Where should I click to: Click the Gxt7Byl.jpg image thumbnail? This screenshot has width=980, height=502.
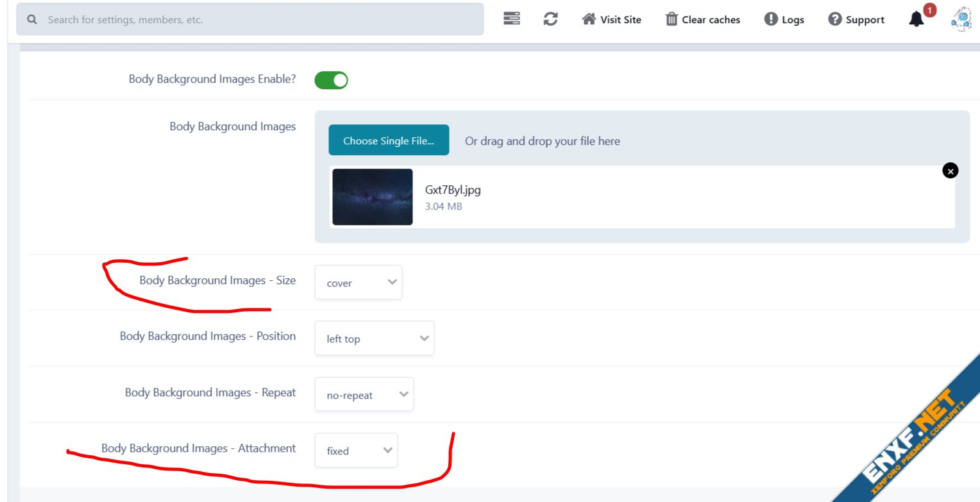(373, 197)
